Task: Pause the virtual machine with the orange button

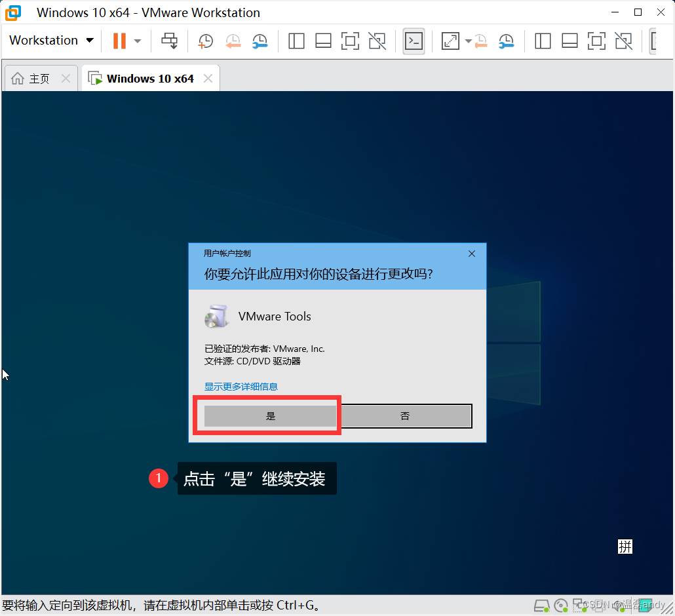Action: coord(120,41)
